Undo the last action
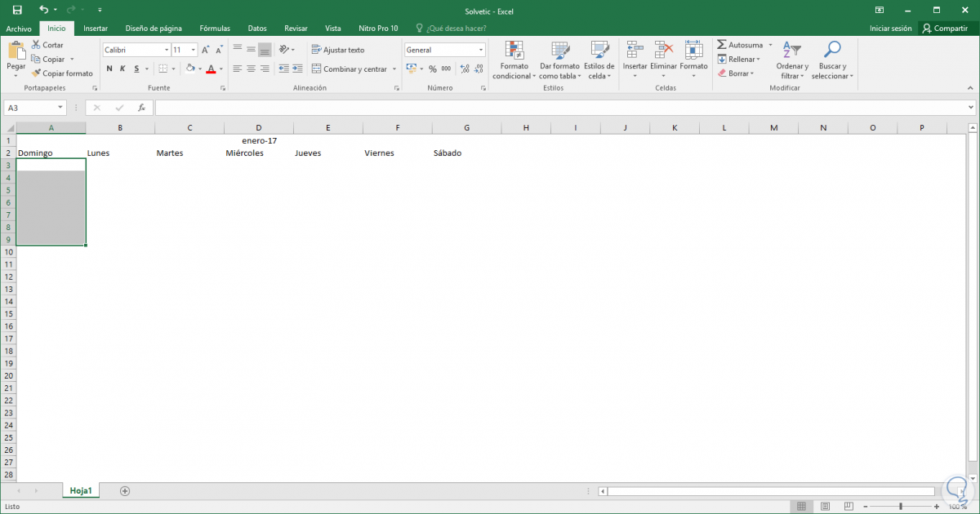The width and height of the screenshot is (980, 514). pyautogui.click(x=43, y=10)
